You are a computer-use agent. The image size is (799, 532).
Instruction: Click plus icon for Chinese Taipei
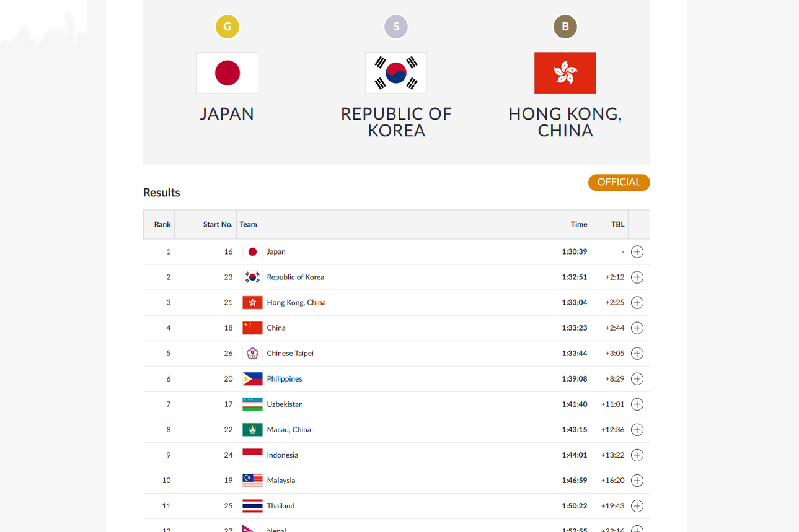click(637, 354)
